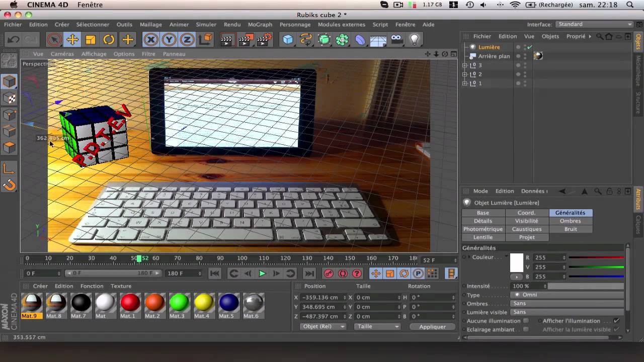The height and width of the screenshot is (362, 644).
Task: Open the spline tools icon
Action: click(306, 39)
